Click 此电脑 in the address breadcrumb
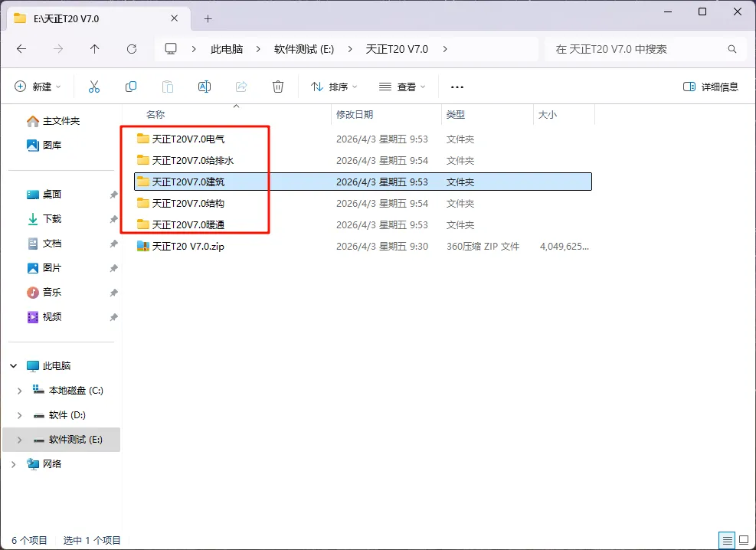756x550 pixels. click(227, 49)
